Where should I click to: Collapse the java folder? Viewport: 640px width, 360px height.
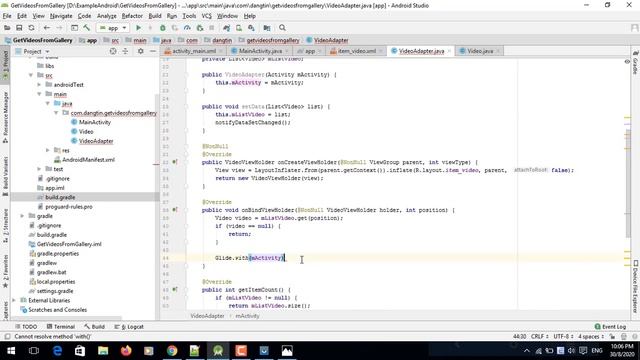click(x=48, y=103)
